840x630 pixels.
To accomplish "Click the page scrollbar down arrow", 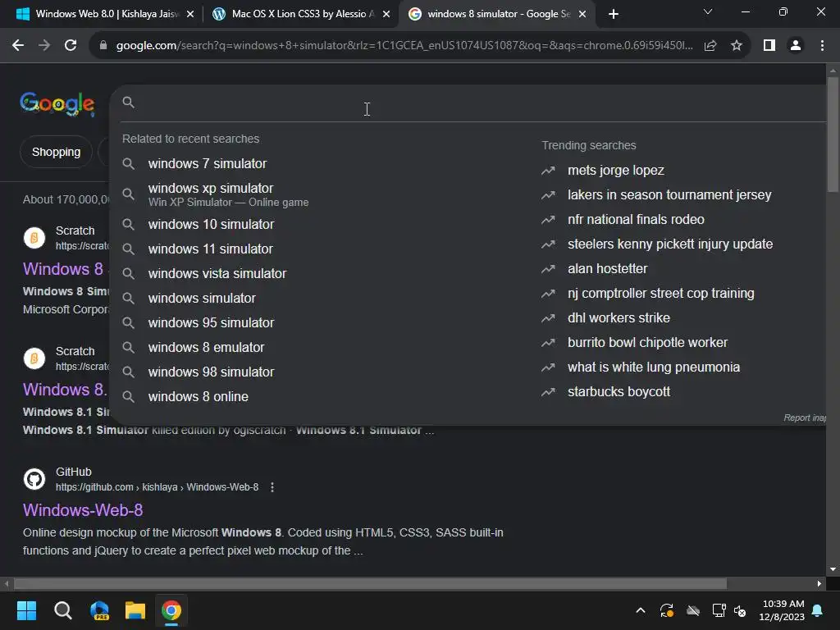I will [x=833, y=569].
